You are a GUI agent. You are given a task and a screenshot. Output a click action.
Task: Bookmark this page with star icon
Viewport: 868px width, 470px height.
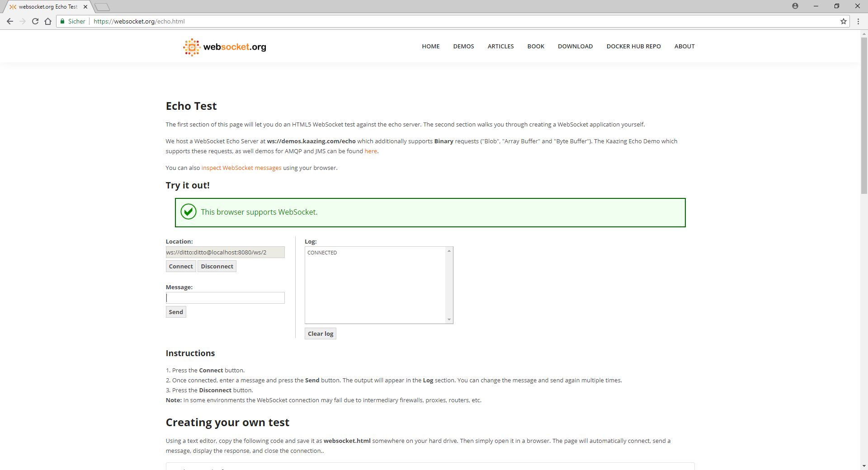844,21
